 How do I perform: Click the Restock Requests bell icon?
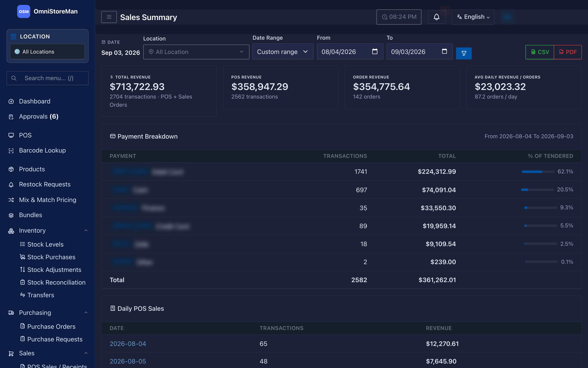tap(11, 184)
